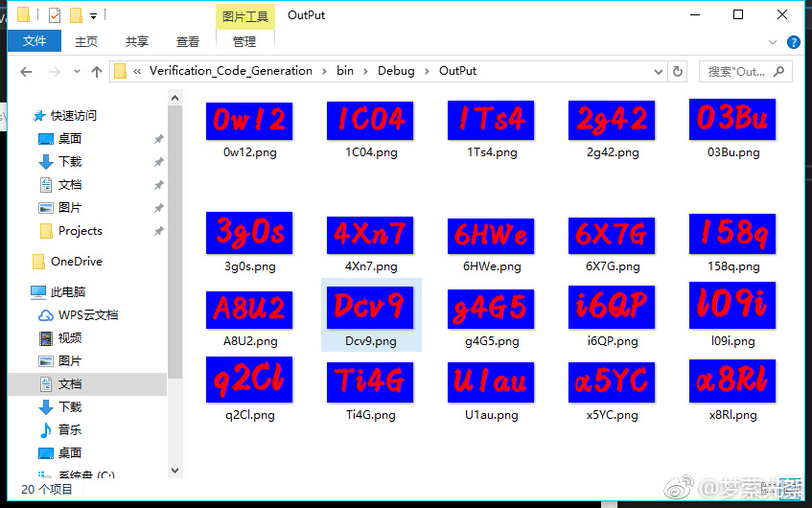The image size is (812, 508).
Task: Select the 6HWe.png thumbnail
Action: click(491, 235)
